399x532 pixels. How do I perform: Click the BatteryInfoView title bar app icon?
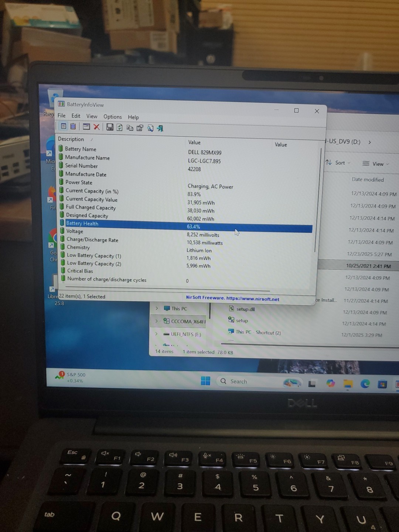click(61, 104)
